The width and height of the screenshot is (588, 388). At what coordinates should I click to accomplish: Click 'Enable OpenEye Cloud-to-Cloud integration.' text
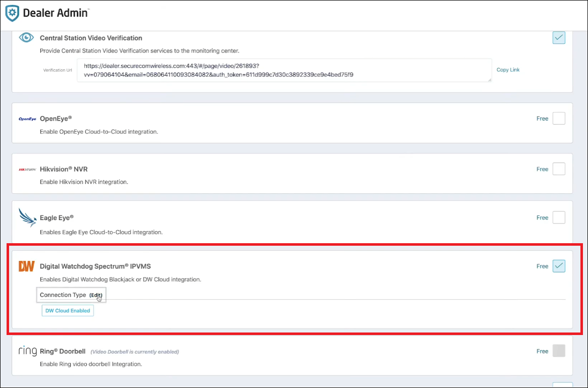(99, 132)
